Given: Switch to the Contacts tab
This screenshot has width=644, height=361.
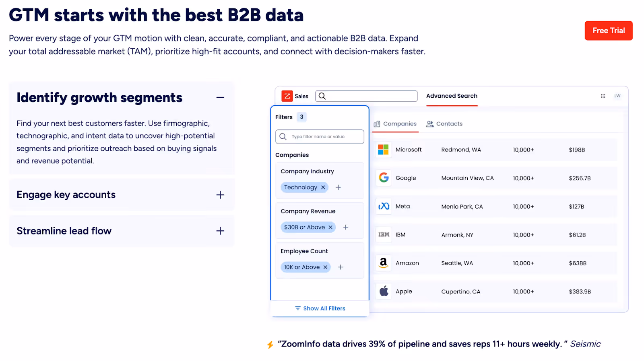Looking at the screenshot, I should (444, 124).
